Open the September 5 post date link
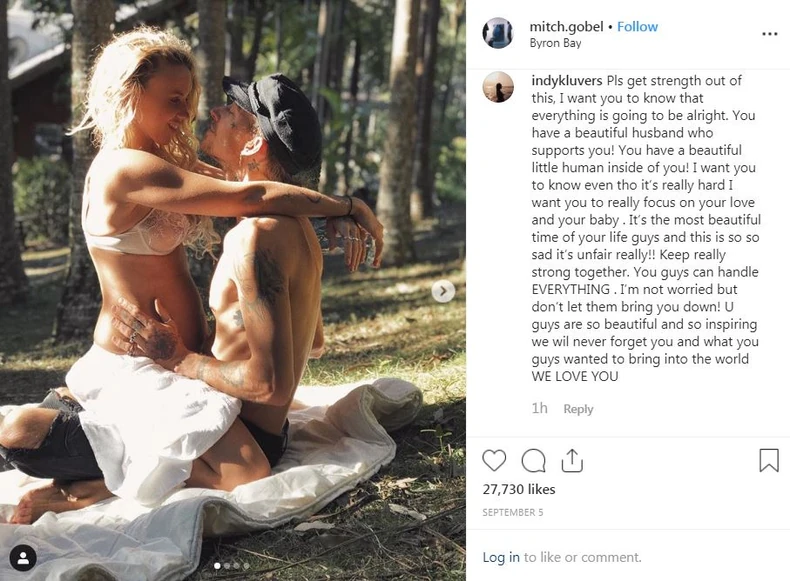The width and height of the screenshot is (790, 581). click(x=512, y=512)
